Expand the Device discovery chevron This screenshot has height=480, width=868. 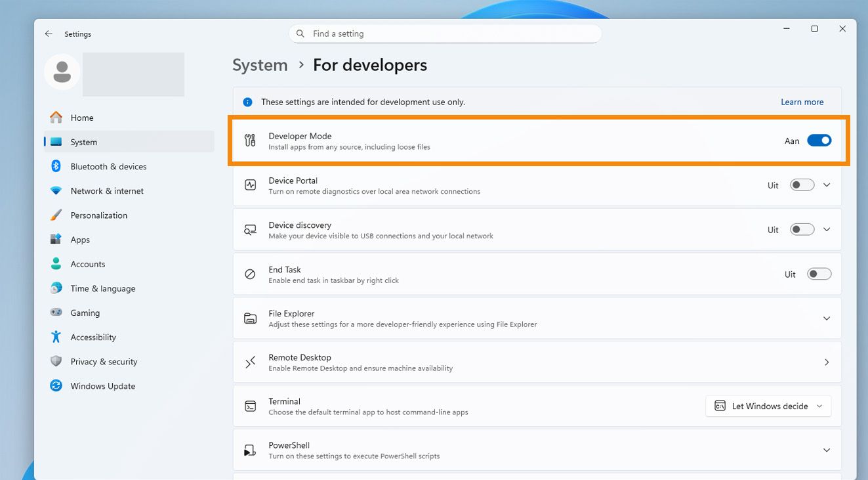tap(827, 230)
